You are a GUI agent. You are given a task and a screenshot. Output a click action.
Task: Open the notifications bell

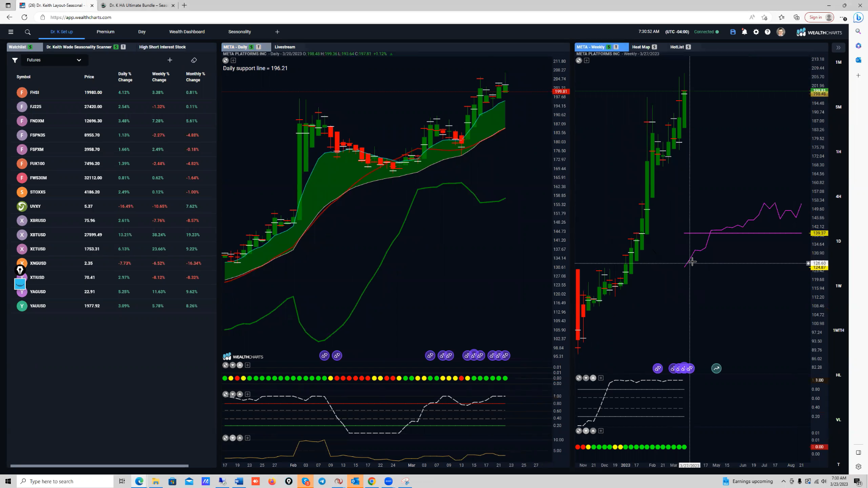[745, 32]
